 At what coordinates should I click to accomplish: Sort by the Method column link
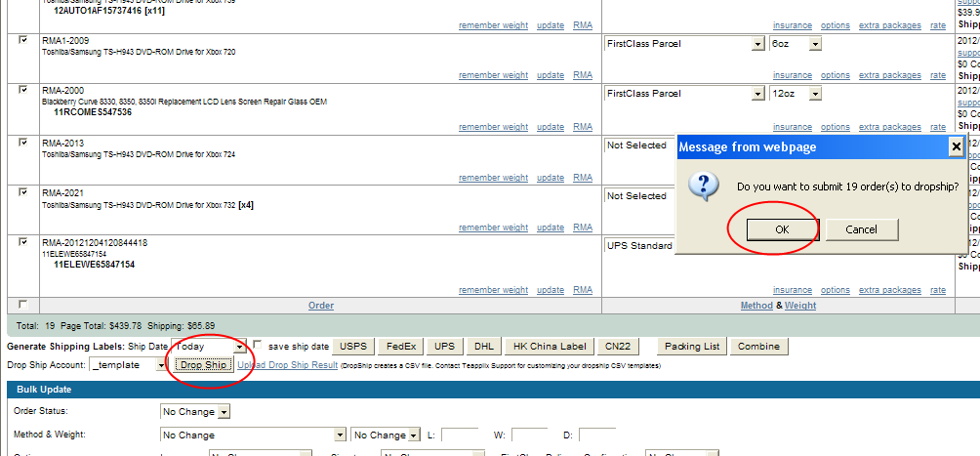point(756,306)
